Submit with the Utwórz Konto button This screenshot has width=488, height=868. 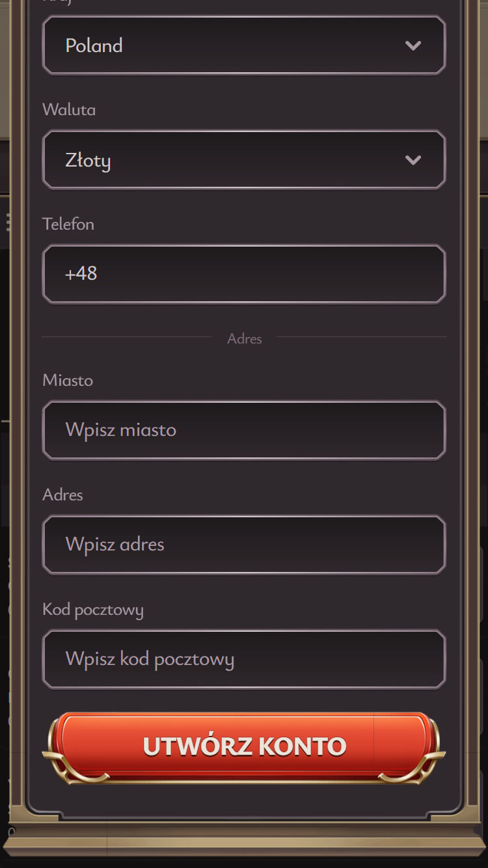244,747
